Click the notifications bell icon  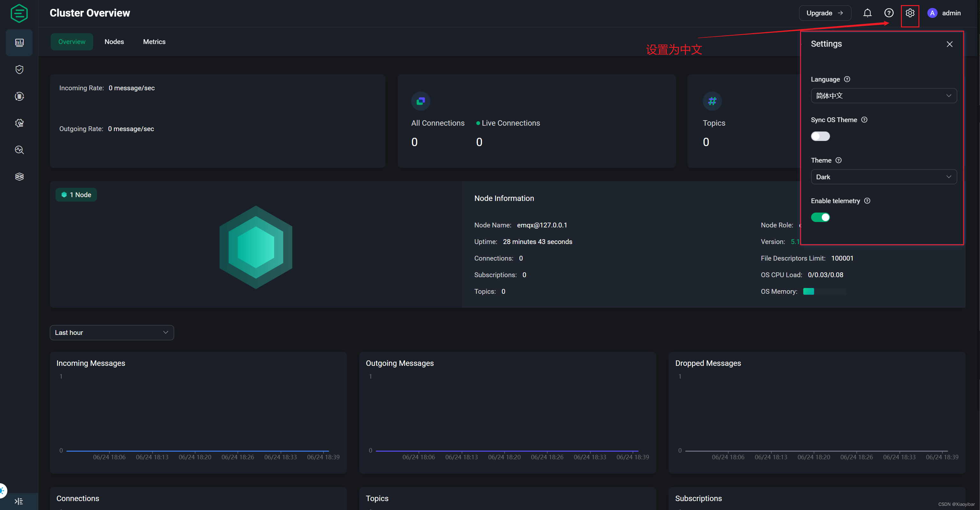point(867,13)
